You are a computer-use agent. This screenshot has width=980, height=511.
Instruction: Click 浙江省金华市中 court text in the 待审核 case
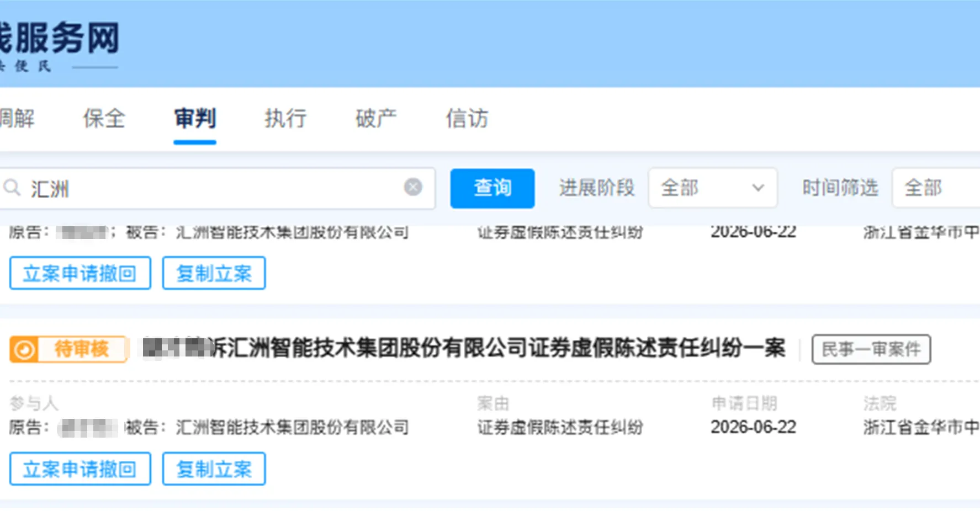coord(921,427)
